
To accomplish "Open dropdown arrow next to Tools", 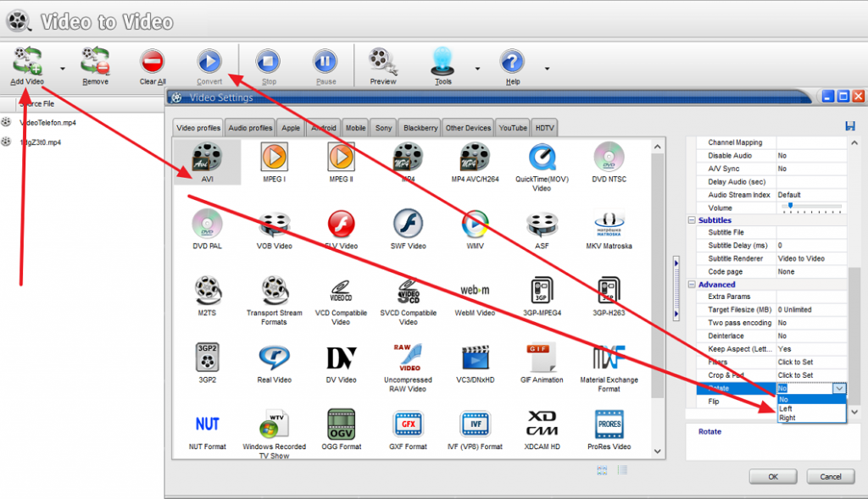I will click(x=477, y=69).
